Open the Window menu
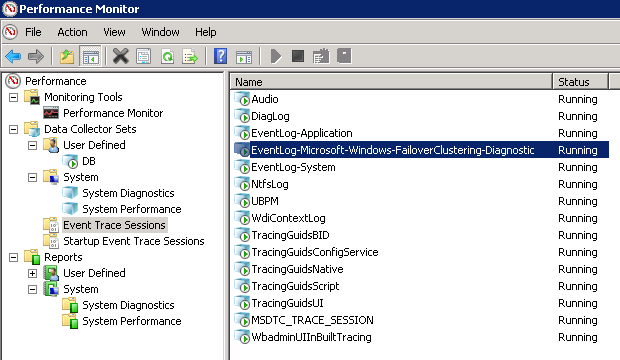This screenshot has height=360, width=620. click(160, 32)
